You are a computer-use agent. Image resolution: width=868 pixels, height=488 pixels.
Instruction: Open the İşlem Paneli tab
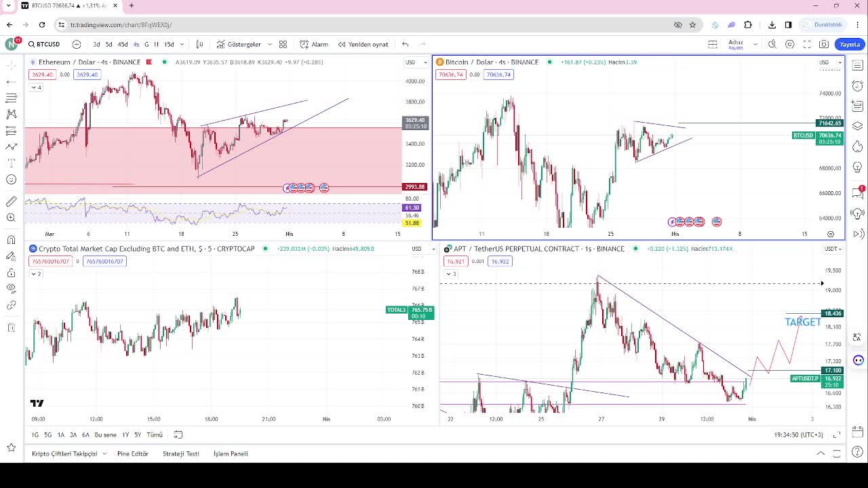pyautogui.click(x=231, y=453)
